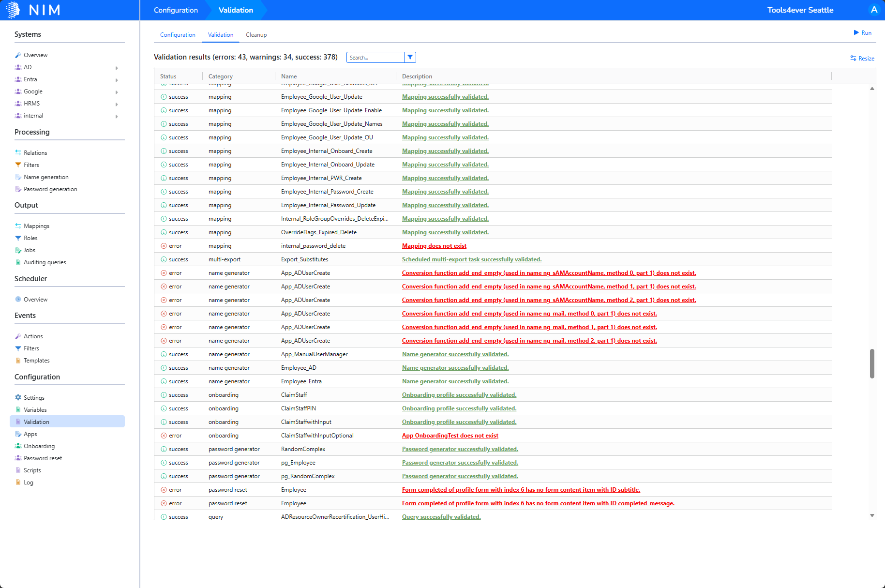Expand the Google system node
This screenshot has height=588, width=885.
click(117, 92)
